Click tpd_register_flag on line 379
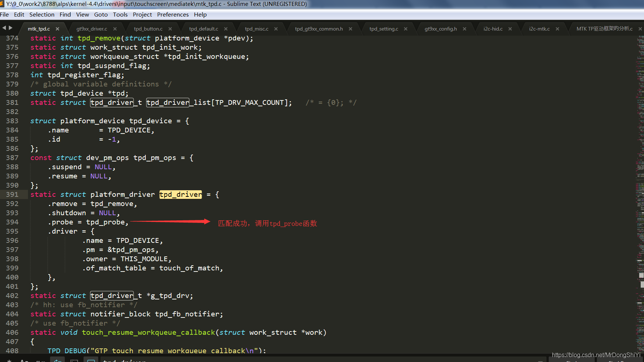Viewport: 644px width, 362px height. (x=84, y=75)
